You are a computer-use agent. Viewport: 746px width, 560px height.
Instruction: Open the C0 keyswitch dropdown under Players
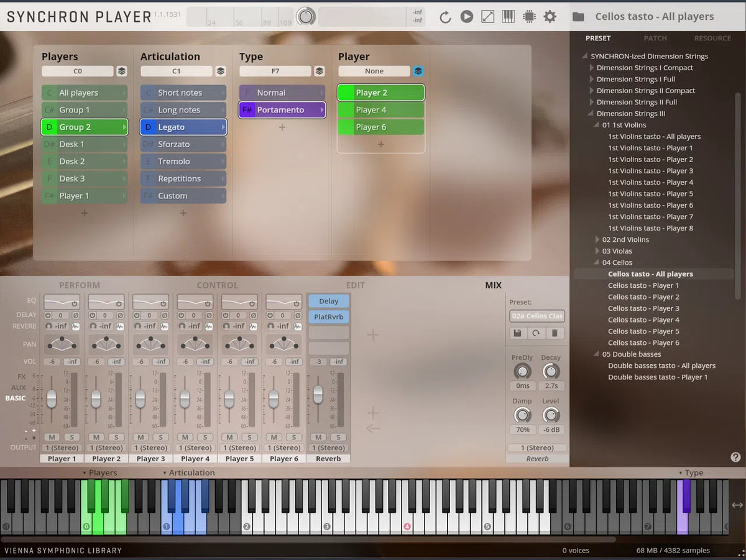[77, 71]
